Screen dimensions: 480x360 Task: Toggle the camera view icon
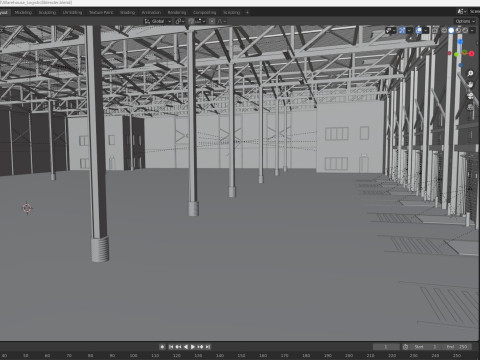pos(470,96)
